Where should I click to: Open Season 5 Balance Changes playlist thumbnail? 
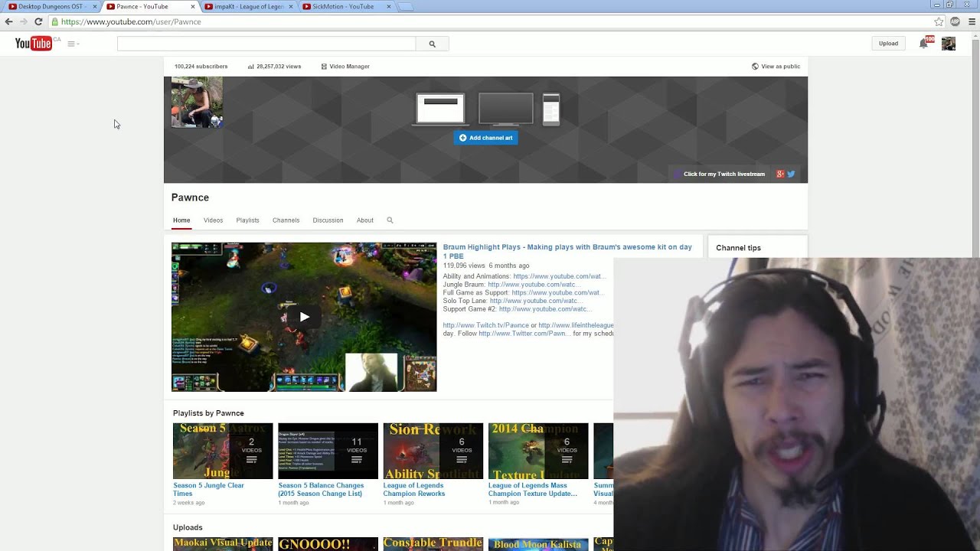pyautogui.click(x=328, y=451)
